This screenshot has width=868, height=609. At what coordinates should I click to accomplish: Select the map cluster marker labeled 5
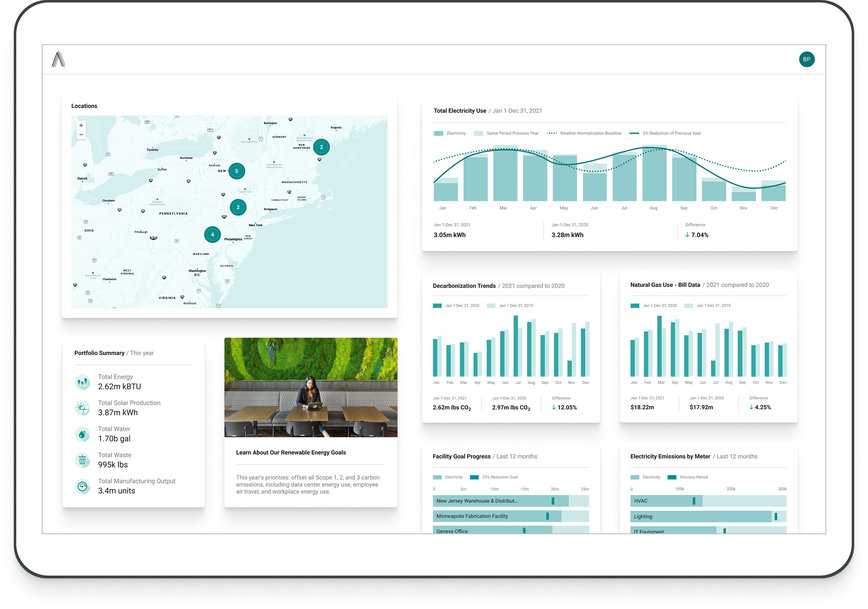(237, 171)
